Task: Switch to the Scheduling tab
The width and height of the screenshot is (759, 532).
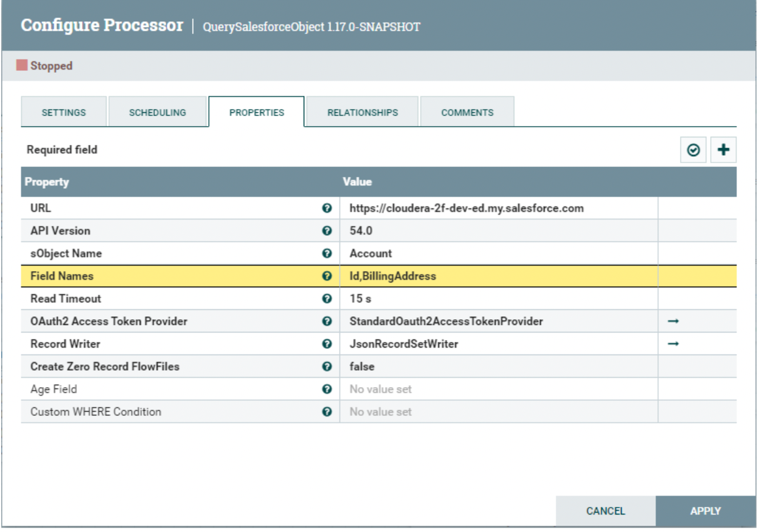Action: [x=157, y=112]
